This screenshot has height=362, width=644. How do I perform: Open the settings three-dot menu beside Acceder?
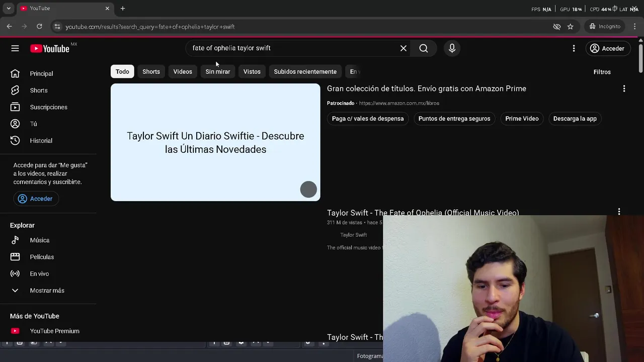pyautogui.click(x=574, y=48)
